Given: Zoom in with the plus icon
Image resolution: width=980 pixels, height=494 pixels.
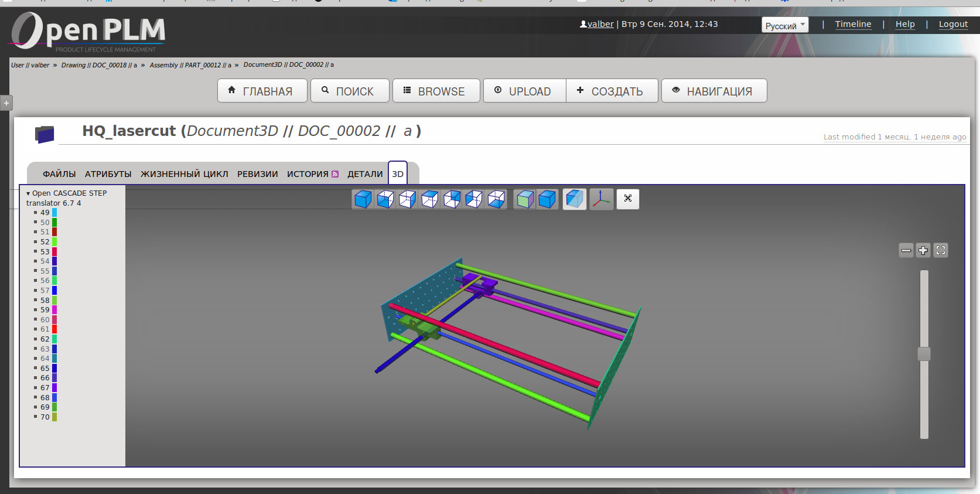Looking at the screenshot, I should (x=923, y=251).
